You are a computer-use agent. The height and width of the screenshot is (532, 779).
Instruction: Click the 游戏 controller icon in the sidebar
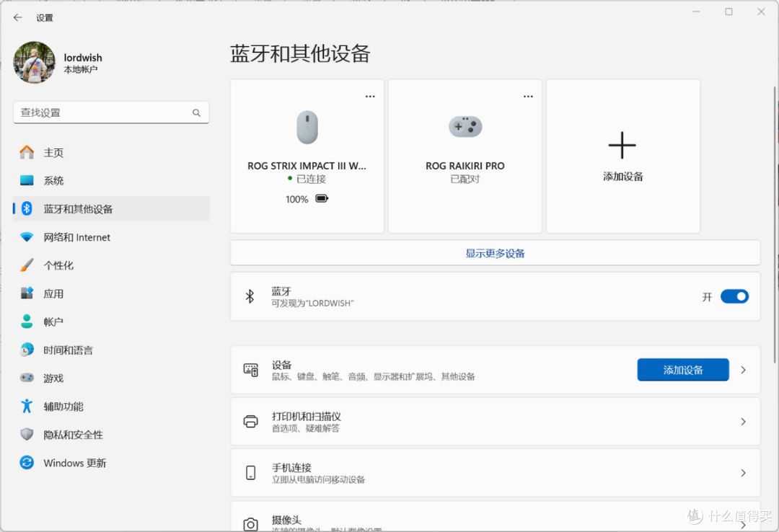click(x=27, y=378)
